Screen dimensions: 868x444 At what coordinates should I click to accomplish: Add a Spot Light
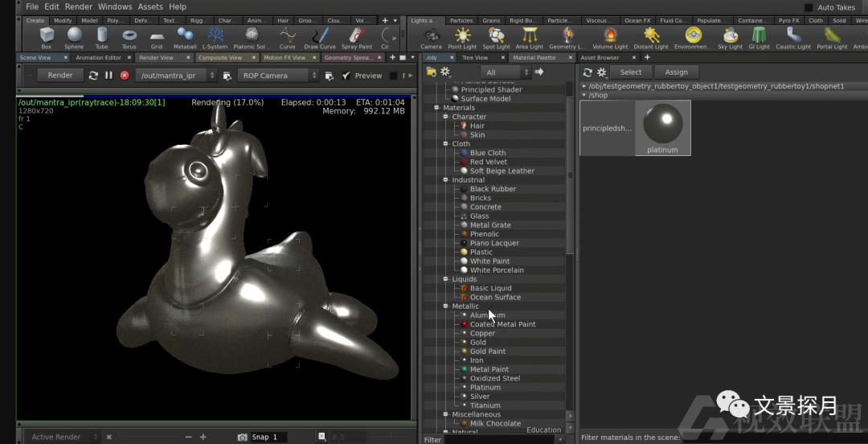496,39
